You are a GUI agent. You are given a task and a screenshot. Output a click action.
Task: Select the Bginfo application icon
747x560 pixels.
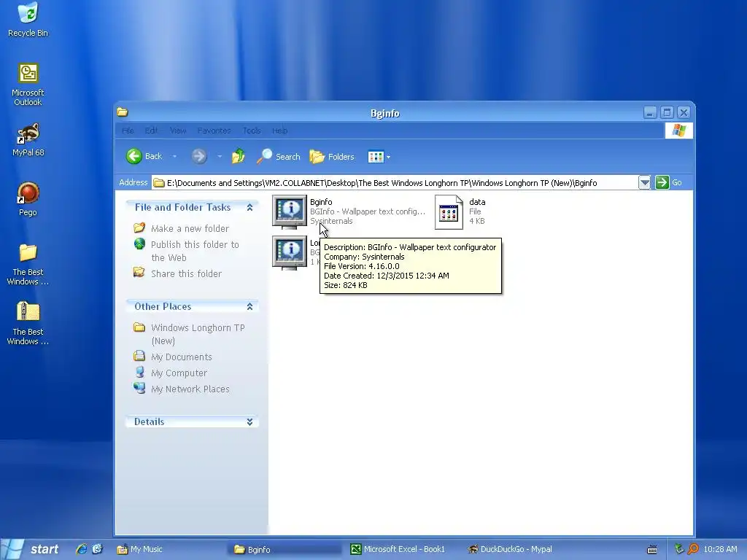[289, 212]
